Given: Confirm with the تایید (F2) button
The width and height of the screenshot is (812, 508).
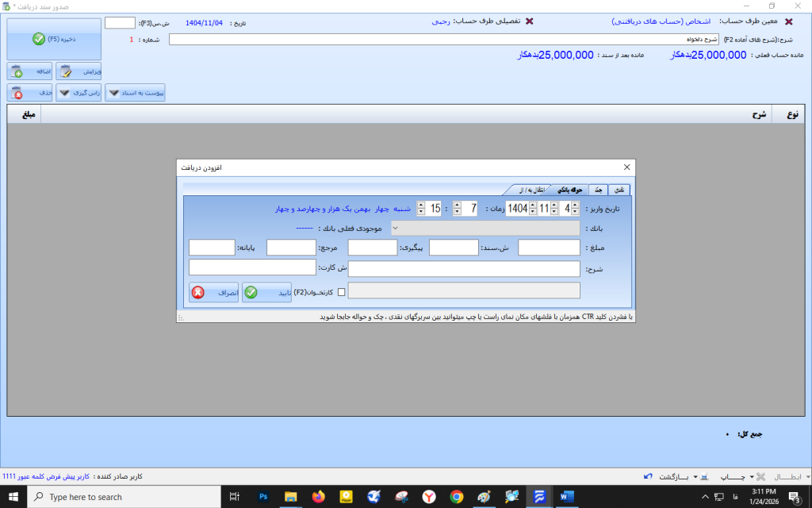Looking at the screenshot, I should click(266, 292).
